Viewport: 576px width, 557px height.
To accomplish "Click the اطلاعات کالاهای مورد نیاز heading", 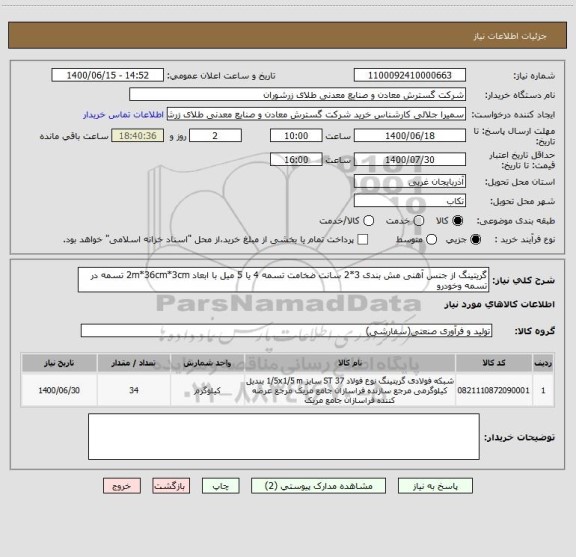I will pos(500,304).
